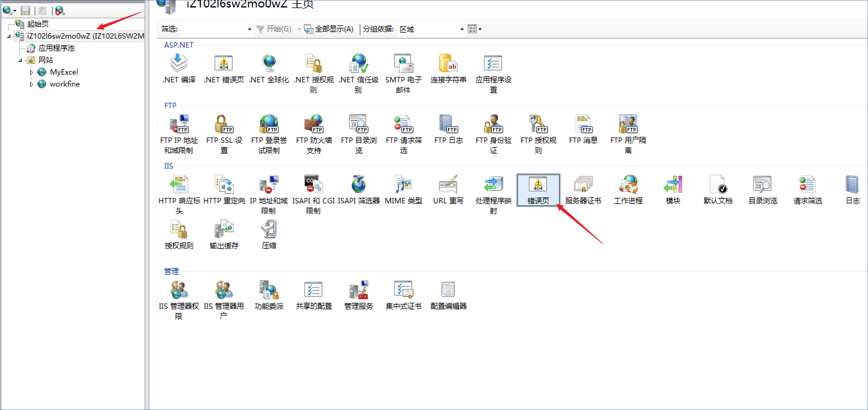Collapse the iZ102l6sw2mo0wZ server node
The height and width of the screenshot is (410, 868).
[x=9, y=36]
